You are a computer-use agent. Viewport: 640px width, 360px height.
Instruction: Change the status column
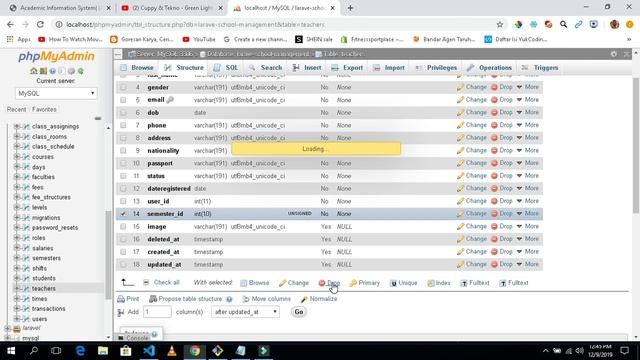pyautogui.click(x=472, y=176)
